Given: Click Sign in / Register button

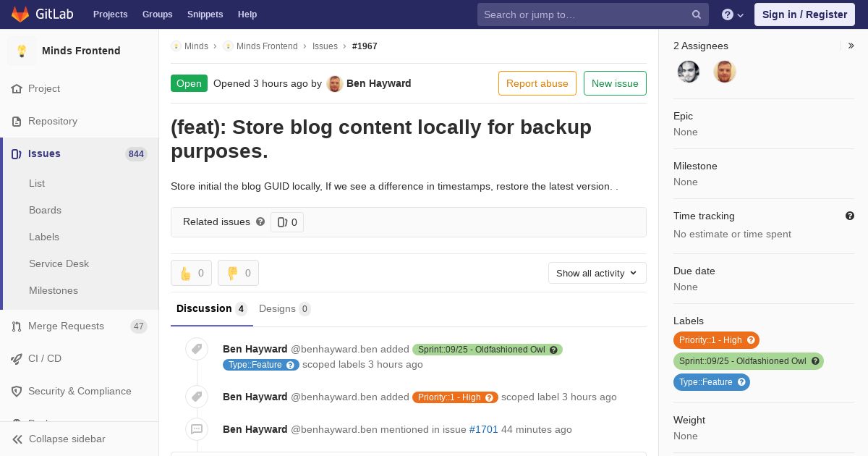Looking at the screenshot, I should point(804,14).
